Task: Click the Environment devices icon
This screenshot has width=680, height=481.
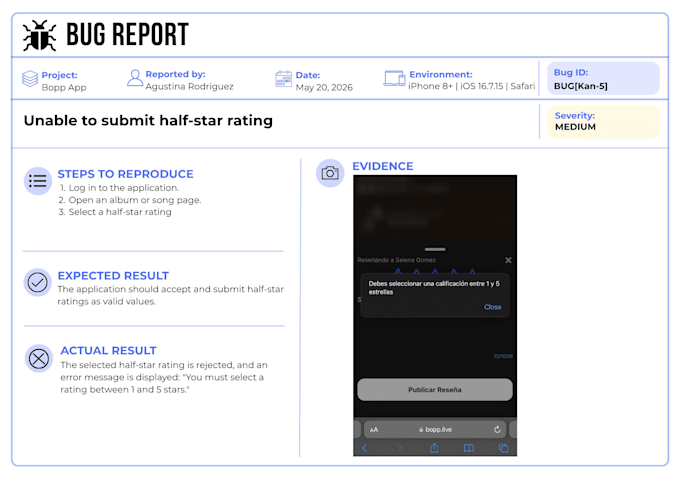Action: (x=394, y=79)
